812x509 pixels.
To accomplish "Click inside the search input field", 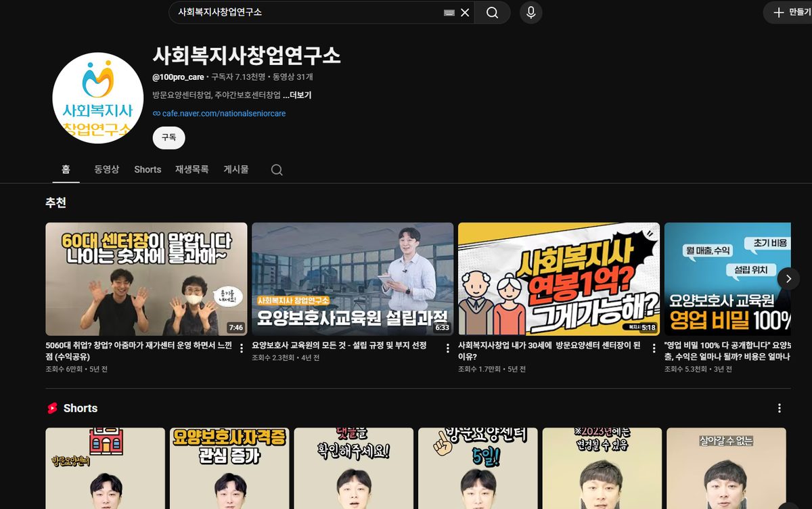I will click(308, 12).
